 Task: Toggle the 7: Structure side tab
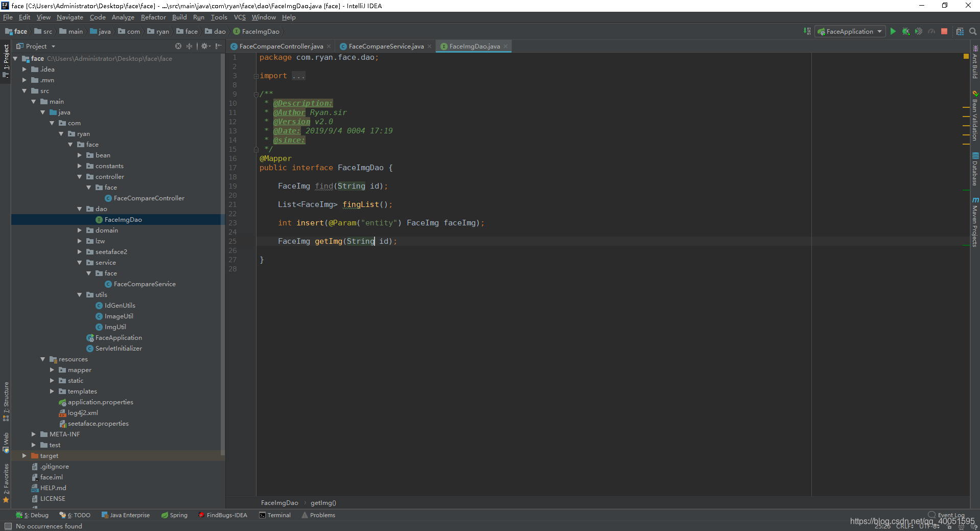tap(6, 402)
